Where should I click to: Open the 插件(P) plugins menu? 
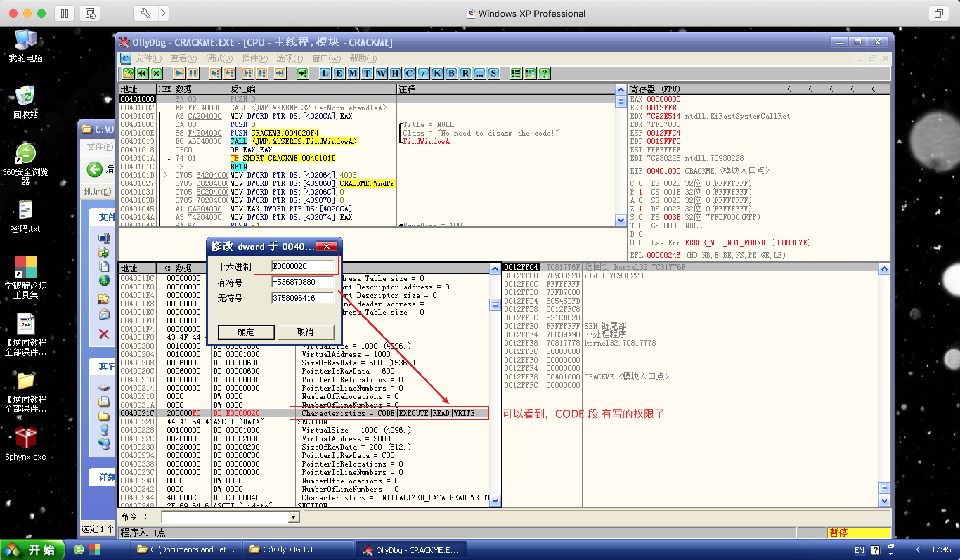coord(254,58)
